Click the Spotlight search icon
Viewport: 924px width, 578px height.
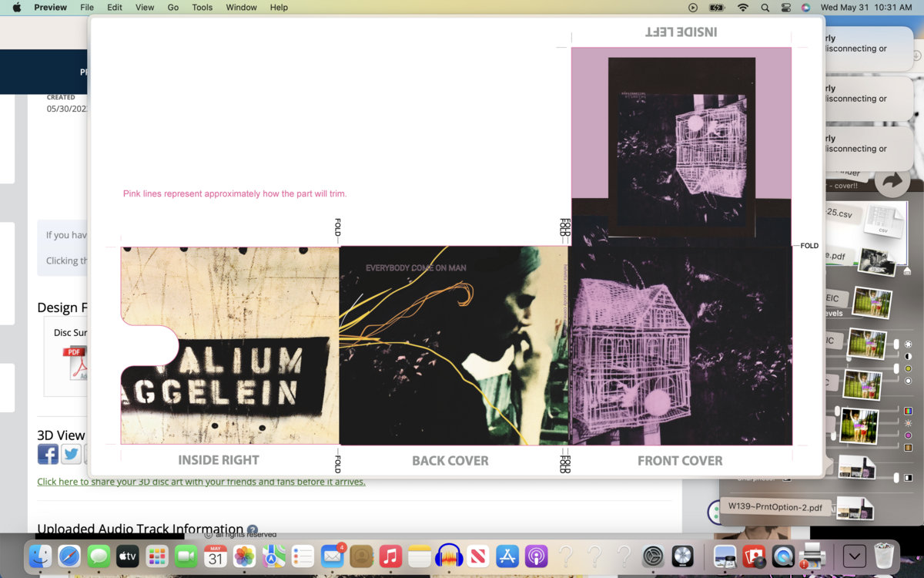[765, 8]
